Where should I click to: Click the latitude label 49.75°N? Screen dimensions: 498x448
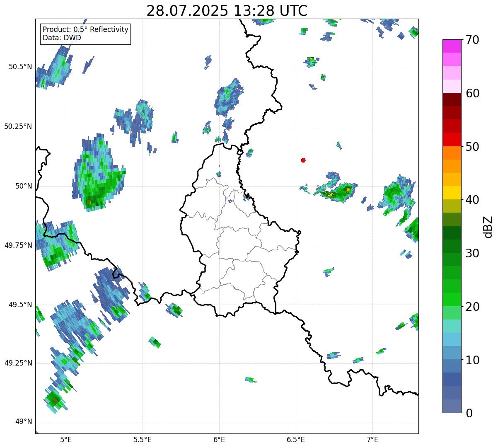[18, 245]
